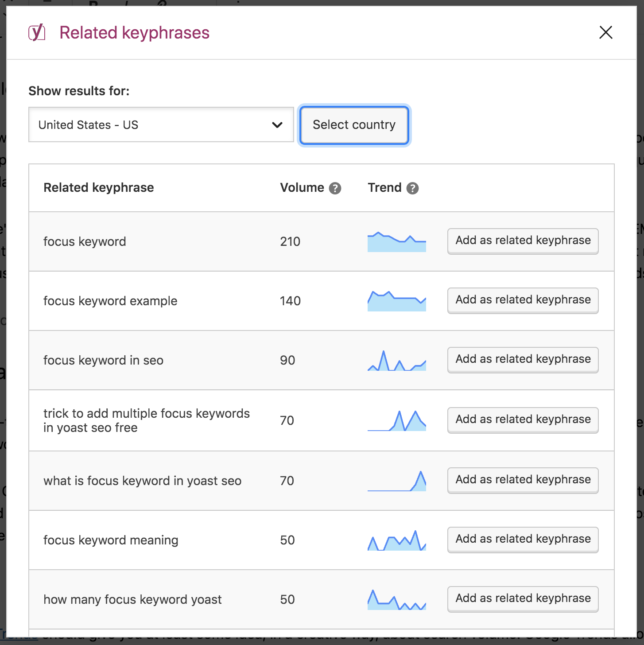Click the trend chart for 'focus keyword'
644x645 pixels.
pyautogui.click(x=396, y=242)
